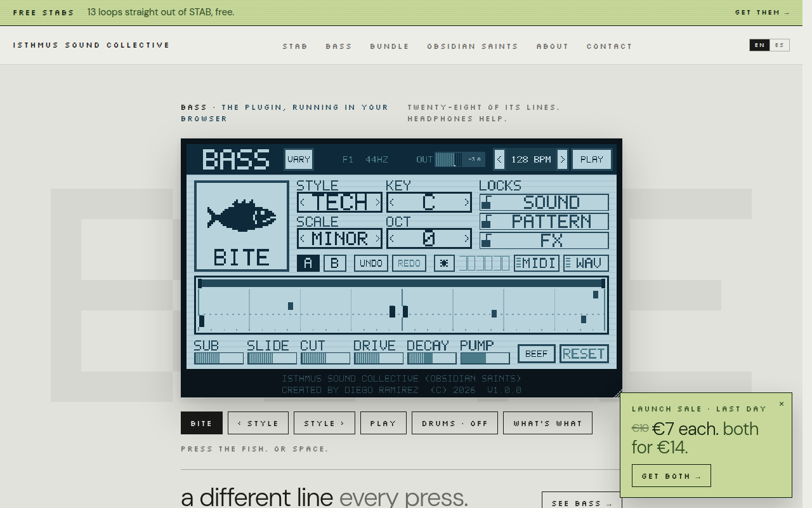Export using the MIDI button

tap(537, 263)
